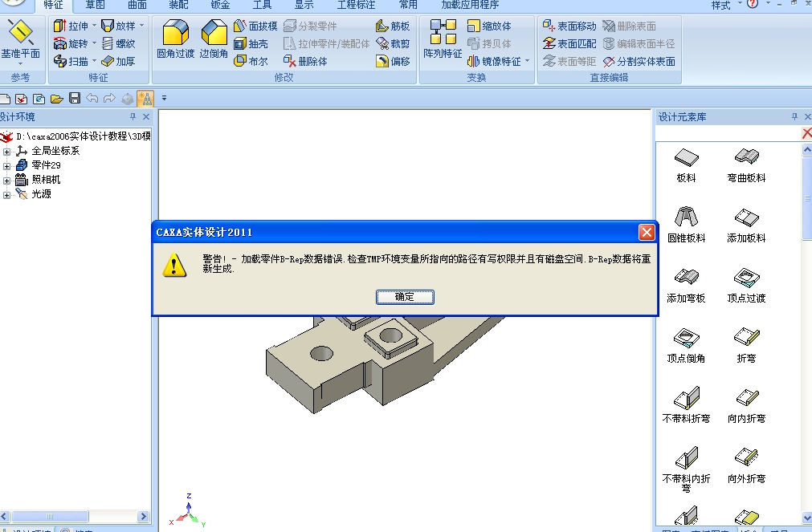Screen dimensions: 812x532
Task: Open the 加载应用程序 ribbon tab
Action: 470,5
